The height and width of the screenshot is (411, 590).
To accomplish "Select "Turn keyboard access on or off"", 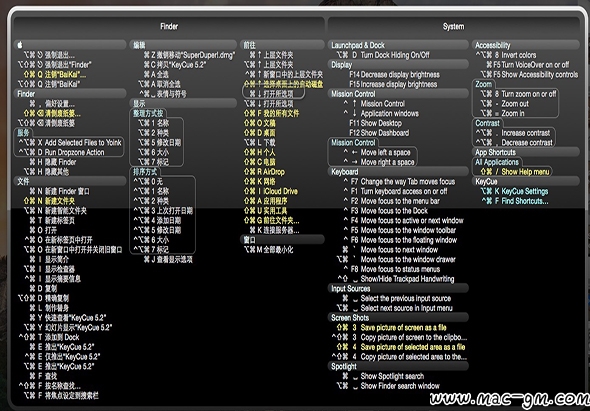I will pos(395,191).
